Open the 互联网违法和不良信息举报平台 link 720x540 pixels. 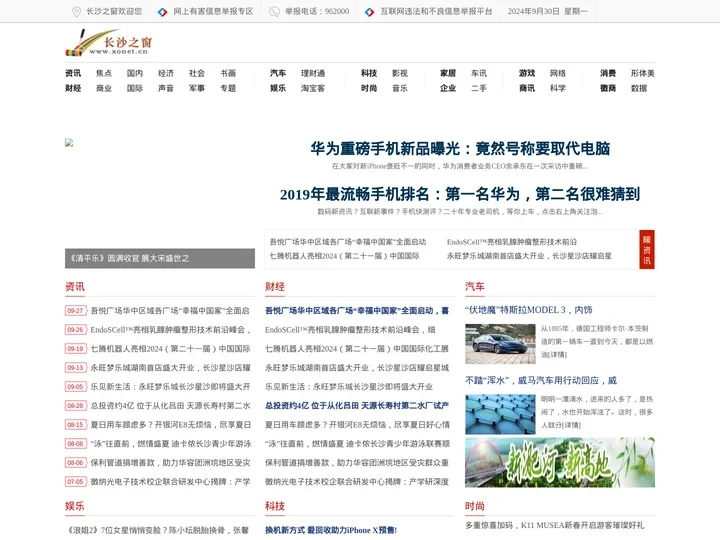[x=436, y=11]
